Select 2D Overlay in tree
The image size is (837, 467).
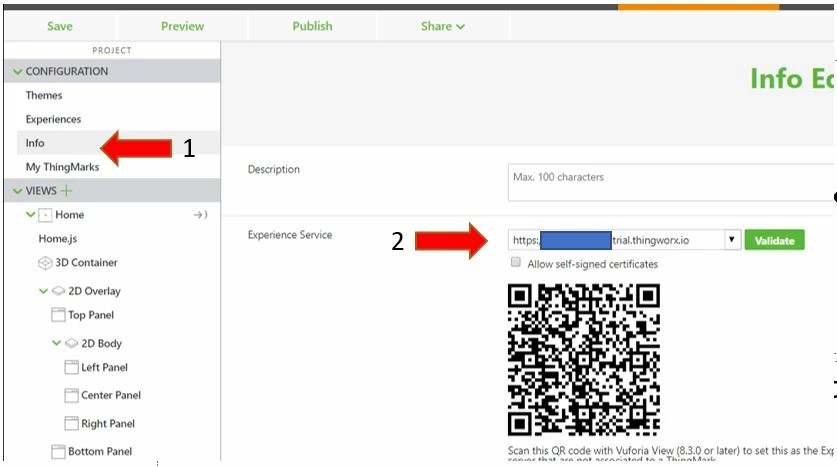[94, 291]
